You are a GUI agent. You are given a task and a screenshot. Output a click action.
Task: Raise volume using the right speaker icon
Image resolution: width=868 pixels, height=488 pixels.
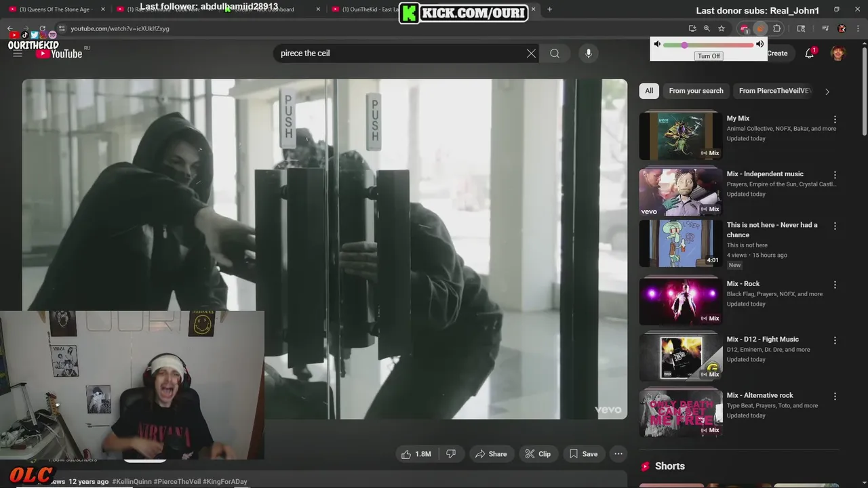coord(759,44)
